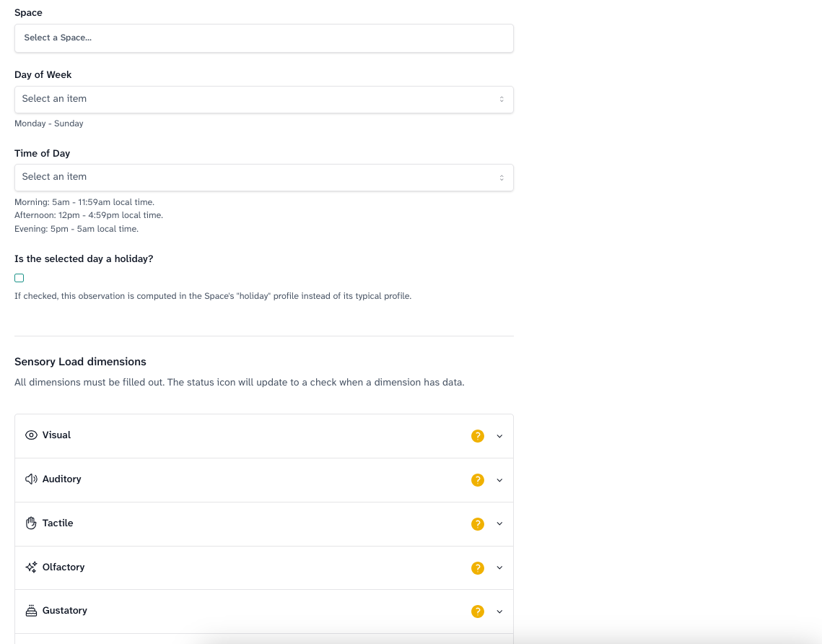Click the sparkles icon beside Olfactory
This screenshot has width=822, height=644.
tap(31, 567)
